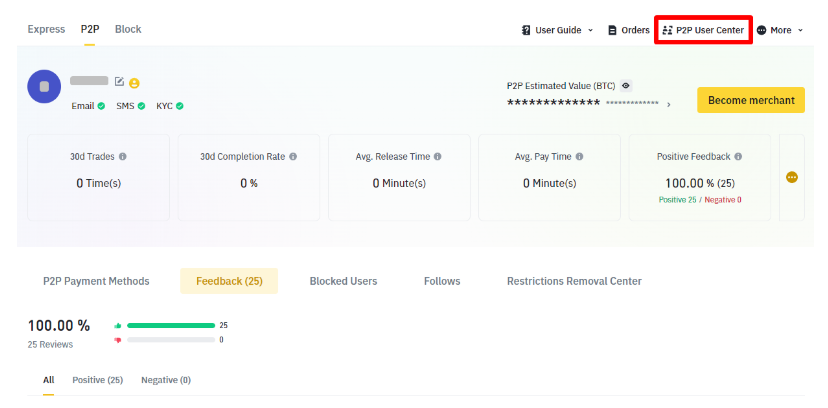Screen dimensions: 828x408
Task: Click info icon next to 30d Trades
Action: click(x=123, y=157)
